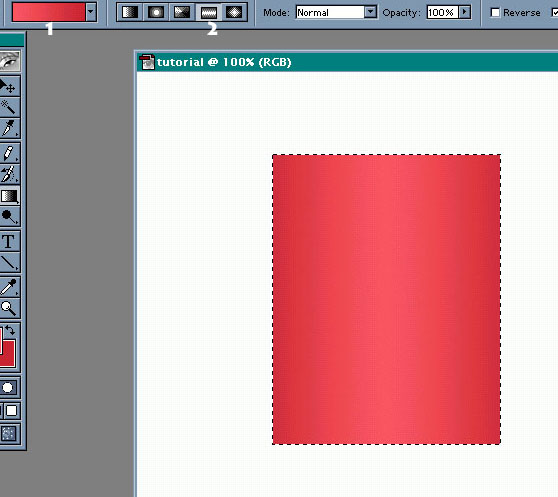Image resolution: width=558 pixels, height=497 pixels.
Task: Switch to full screen mode with menu bar
Action: (11, 411)
